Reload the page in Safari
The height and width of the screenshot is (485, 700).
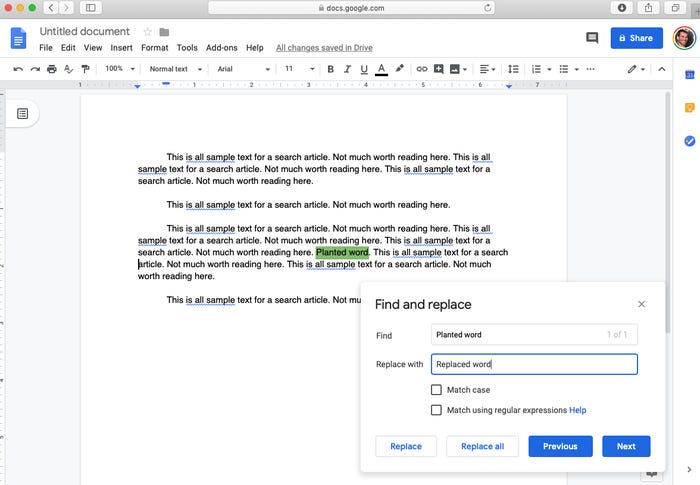tap(488, 8)
